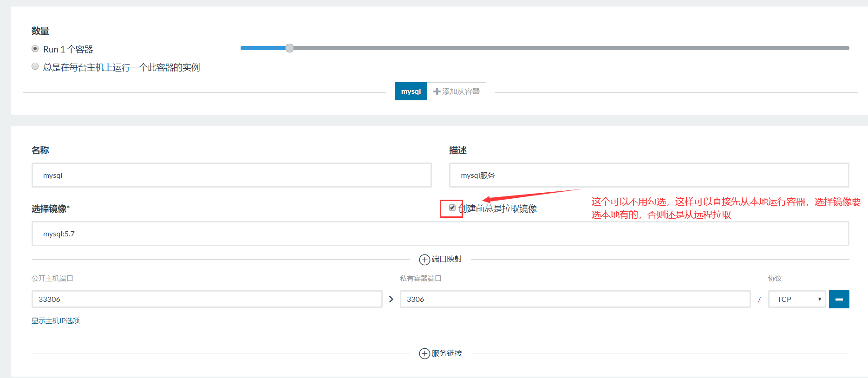Open the 显示主机IP选项 link
Viewport: 868px width, 378px height.
click(56, 321)
